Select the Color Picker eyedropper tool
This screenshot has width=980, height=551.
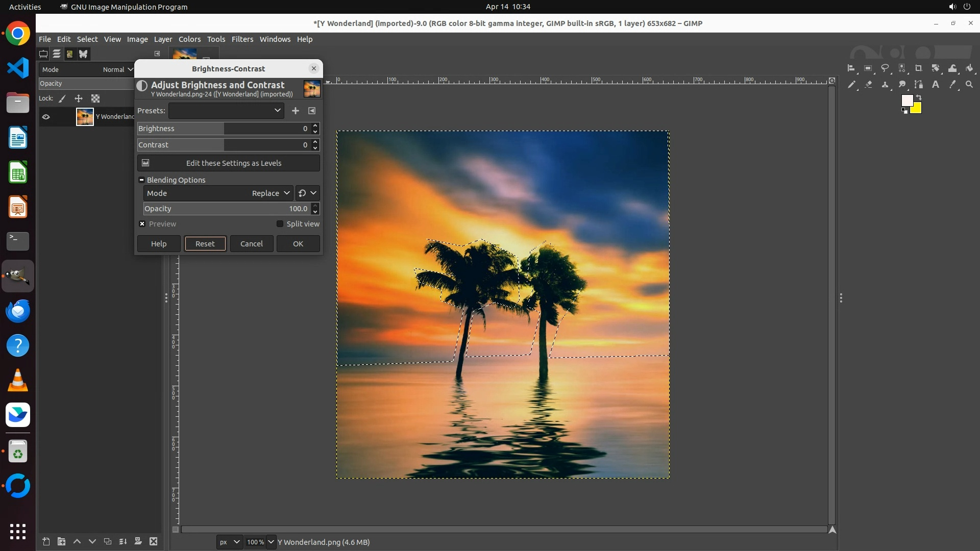point(952,85)
